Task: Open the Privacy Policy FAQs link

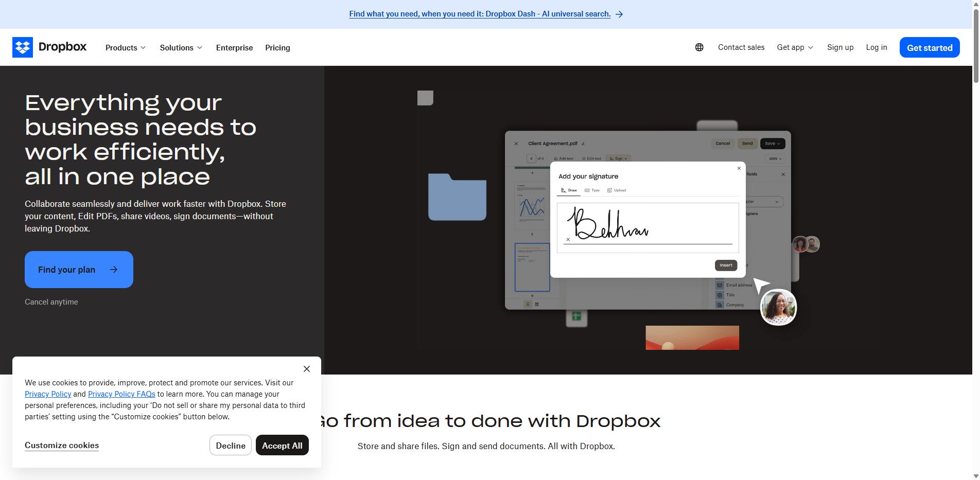Action: click(121, 394)
